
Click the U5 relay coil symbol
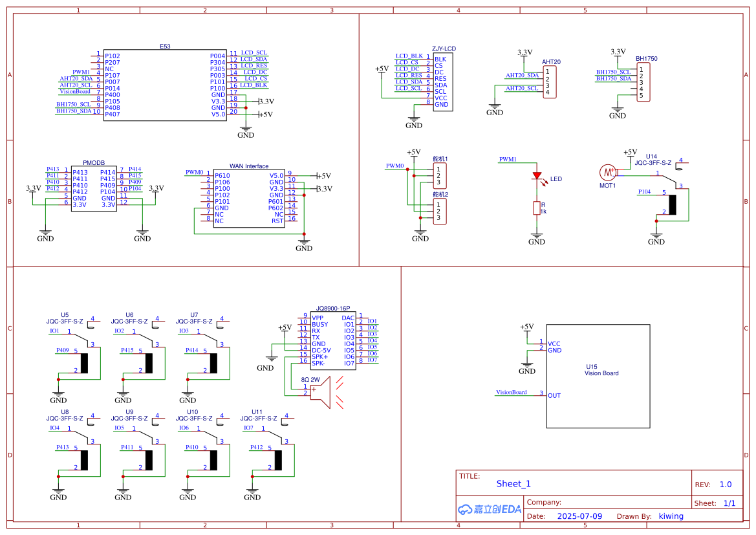coord(85,363)
